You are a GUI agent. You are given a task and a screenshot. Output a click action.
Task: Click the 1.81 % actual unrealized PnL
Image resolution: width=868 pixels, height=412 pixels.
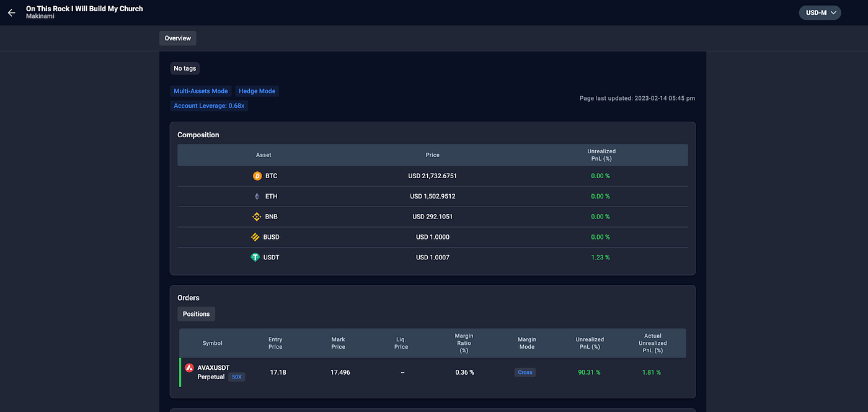651,373
